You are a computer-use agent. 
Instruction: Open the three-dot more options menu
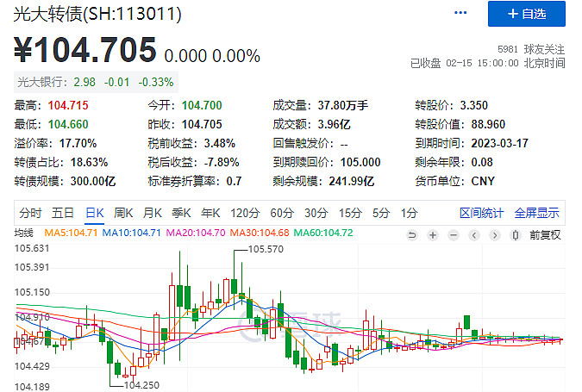(x=460, y=13)
